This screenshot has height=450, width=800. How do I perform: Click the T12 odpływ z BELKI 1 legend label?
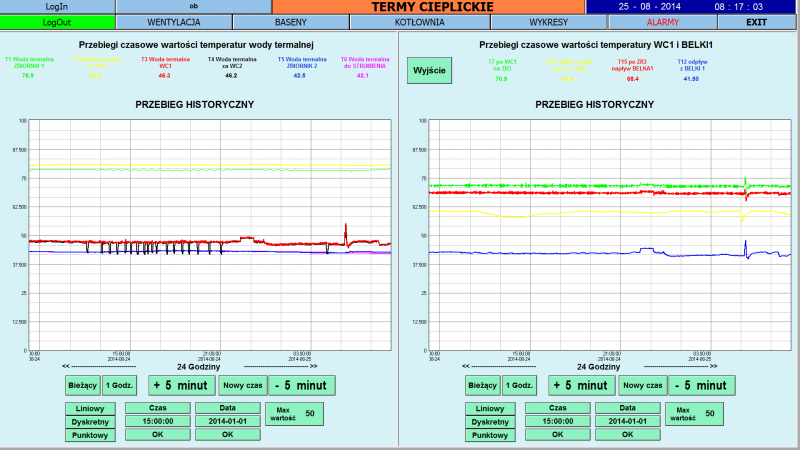click(692, 65)
